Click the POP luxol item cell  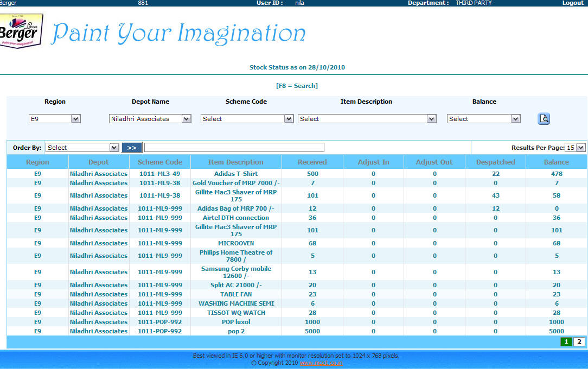[236, 322]
